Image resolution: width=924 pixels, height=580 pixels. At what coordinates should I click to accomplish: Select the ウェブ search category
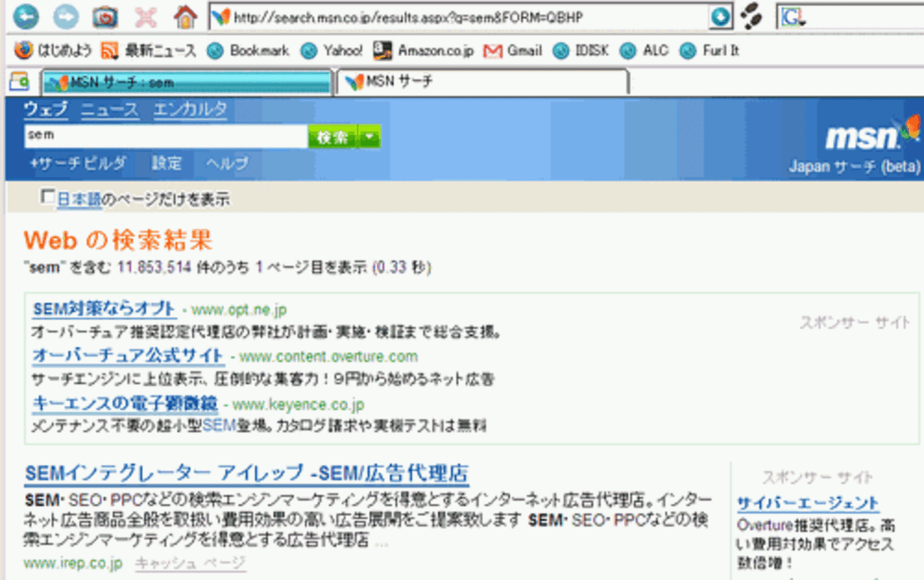(x=46, y=109)
